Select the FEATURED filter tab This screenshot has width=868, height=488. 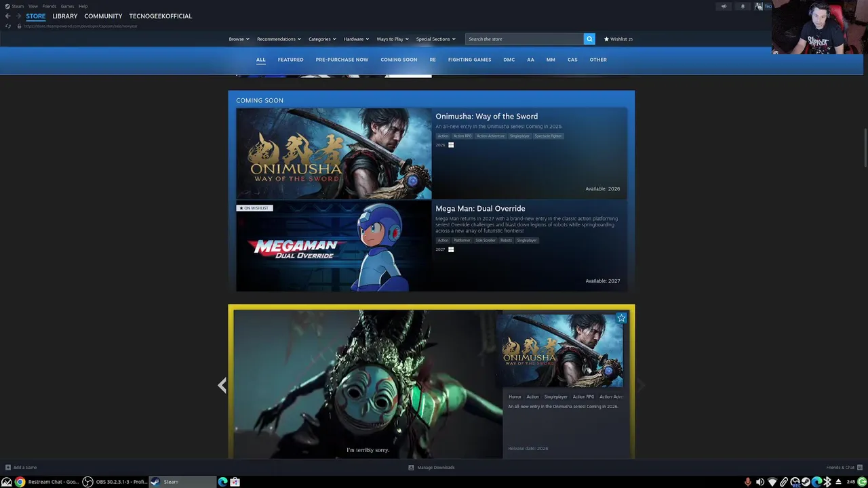[290, 60]
